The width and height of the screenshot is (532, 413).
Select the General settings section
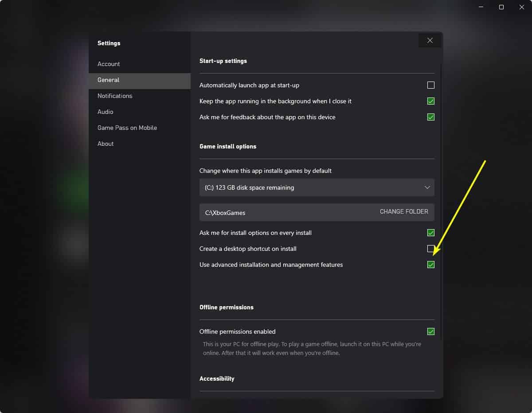tap(140, 80)
